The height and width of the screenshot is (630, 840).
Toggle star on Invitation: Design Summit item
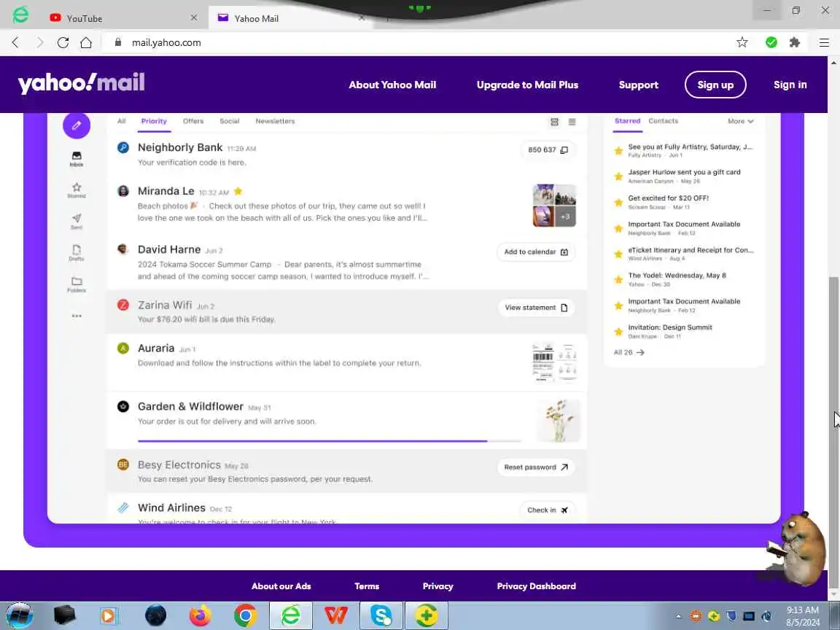click(x=618, y=332)
